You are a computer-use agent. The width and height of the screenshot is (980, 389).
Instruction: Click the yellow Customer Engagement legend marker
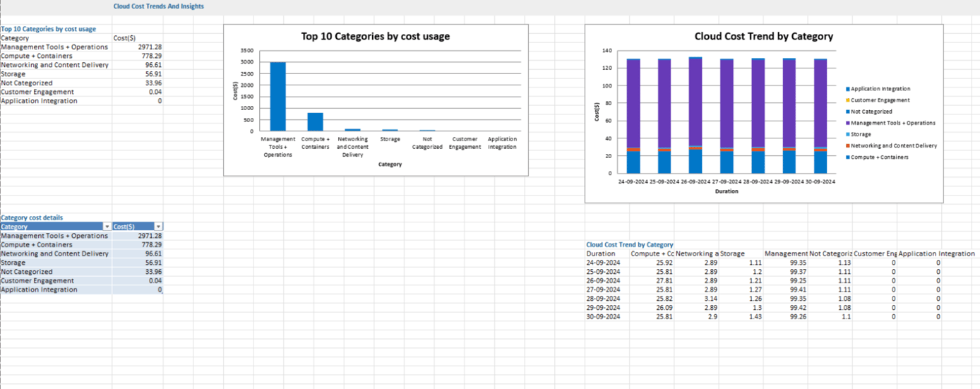848,100
